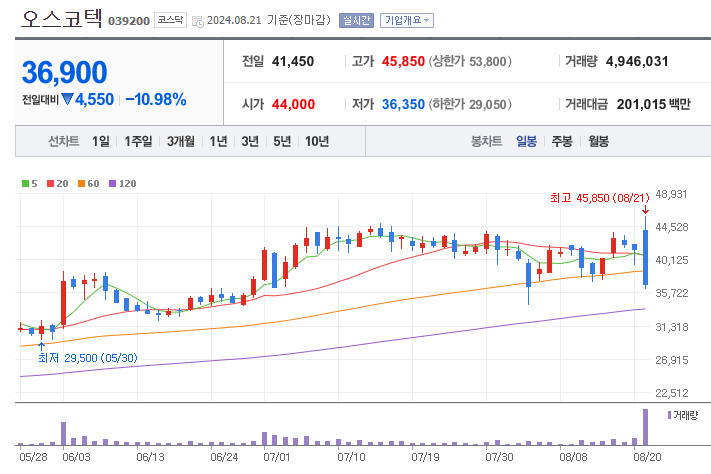Click the 코스닥 market badge
Screen dimensions: 711x474
tap(170, 20)
